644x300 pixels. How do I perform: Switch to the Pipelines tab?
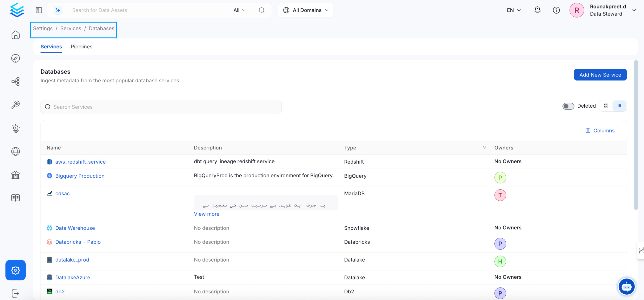[82, 46]
